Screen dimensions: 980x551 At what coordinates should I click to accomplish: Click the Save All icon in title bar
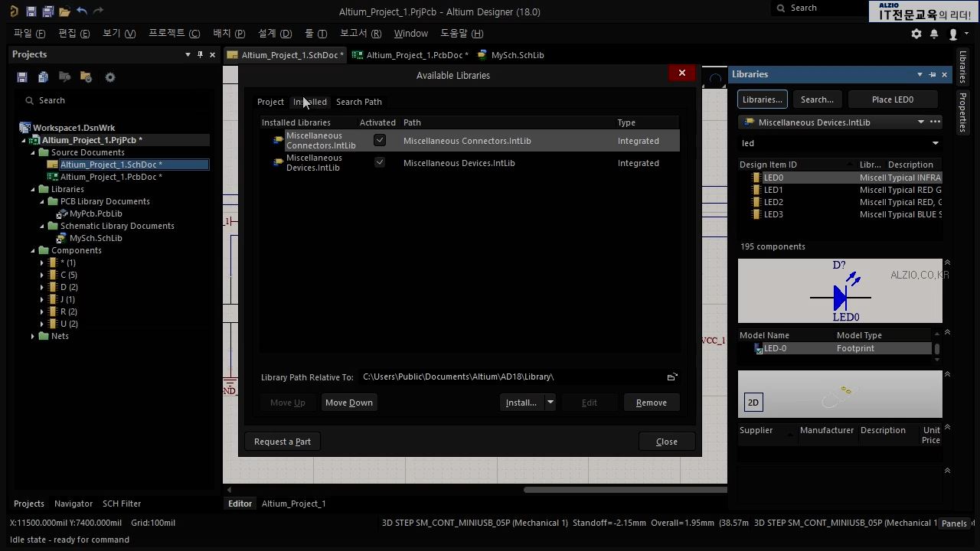pyautogui.click(x=47, y=11)
